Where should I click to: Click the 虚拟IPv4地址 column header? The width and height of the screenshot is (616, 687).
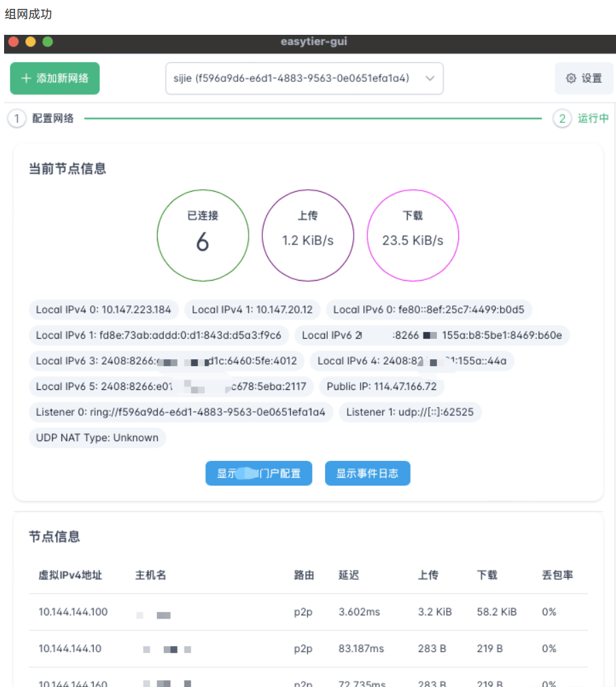(x=70, y=575)
